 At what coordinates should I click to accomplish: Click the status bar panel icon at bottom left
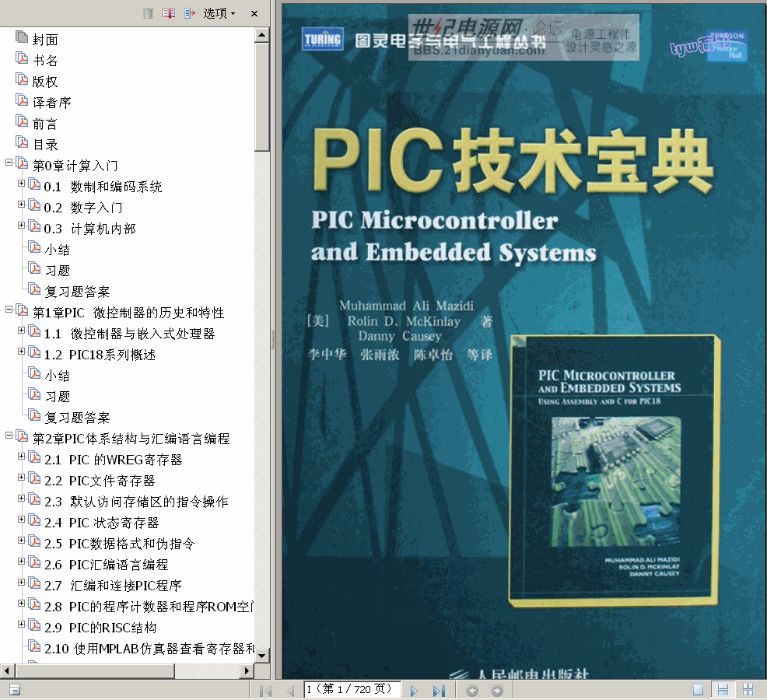(15, 691)
